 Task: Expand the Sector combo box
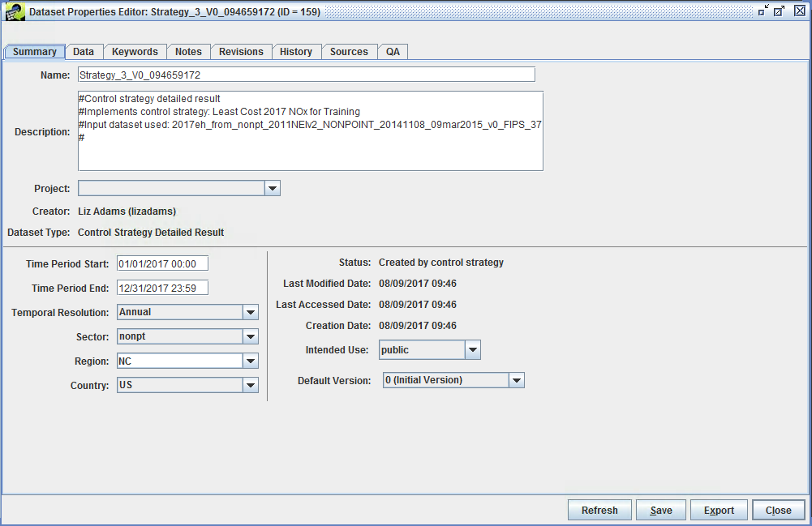click(251, 336)
